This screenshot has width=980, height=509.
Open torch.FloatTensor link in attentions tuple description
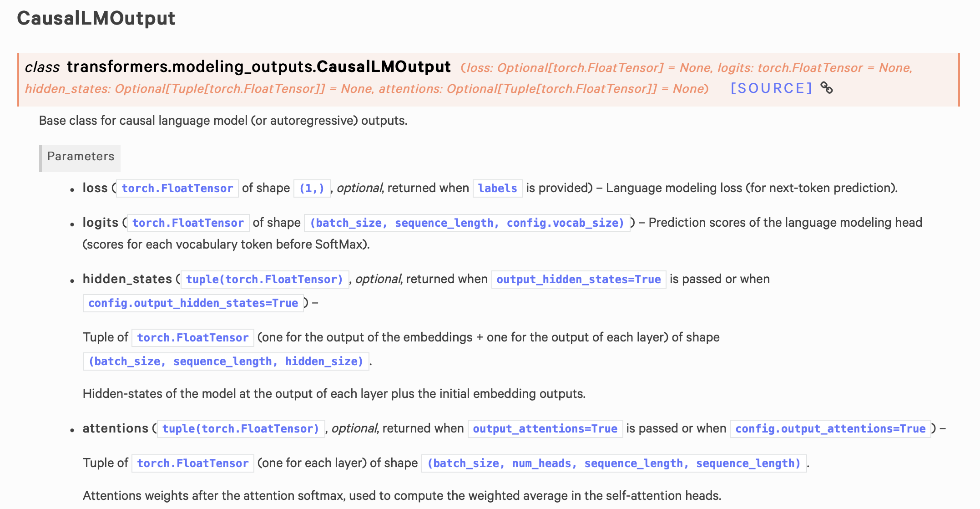point(192,463)
